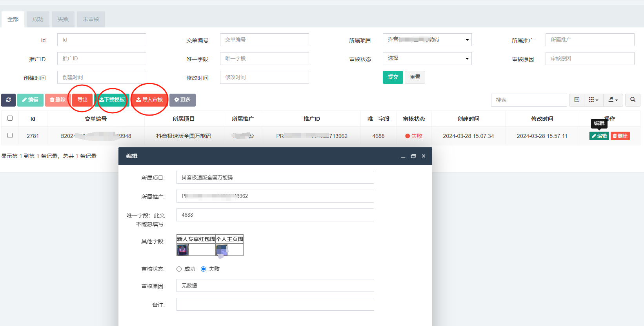Click dialog 唯一字段 field with 4688

tap(275, 215)
